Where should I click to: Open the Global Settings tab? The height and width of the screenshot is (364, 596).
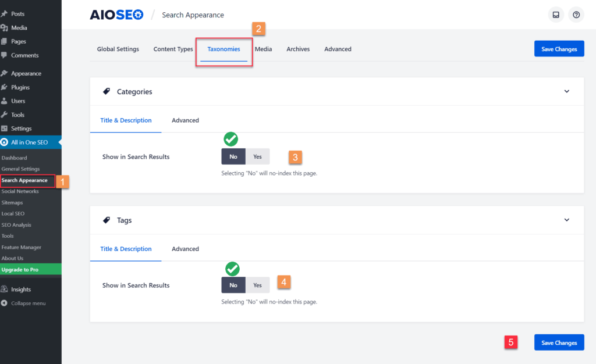point(118,49)
